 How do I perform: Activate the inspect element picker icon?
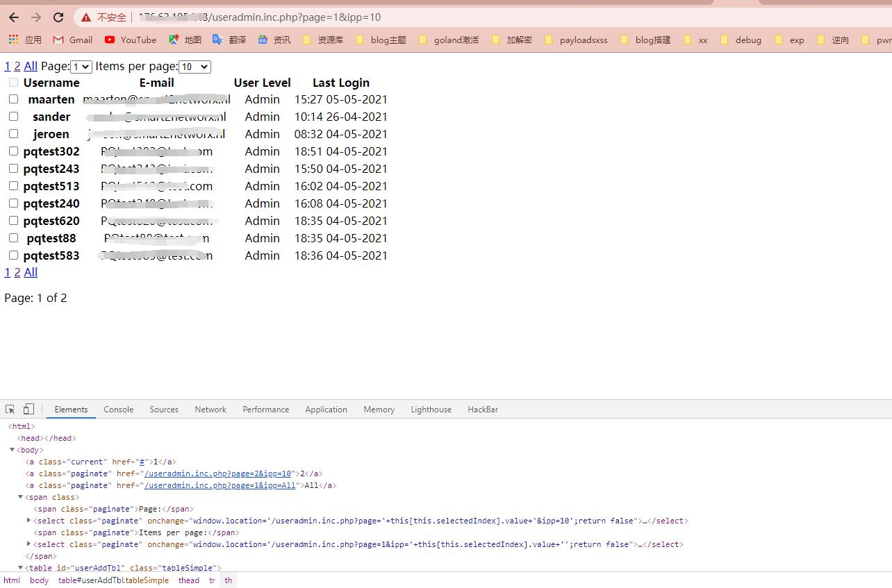[10, 410]
